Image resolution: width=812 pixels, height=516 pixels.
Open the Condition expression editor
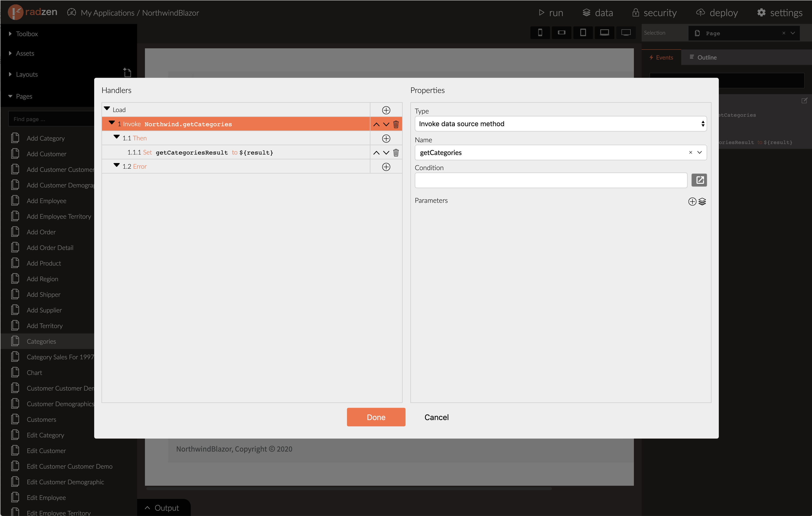click(699, 180)
